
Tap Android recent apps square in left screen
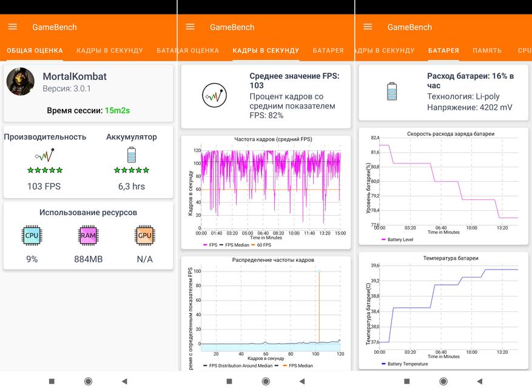(x=52, y=382)
